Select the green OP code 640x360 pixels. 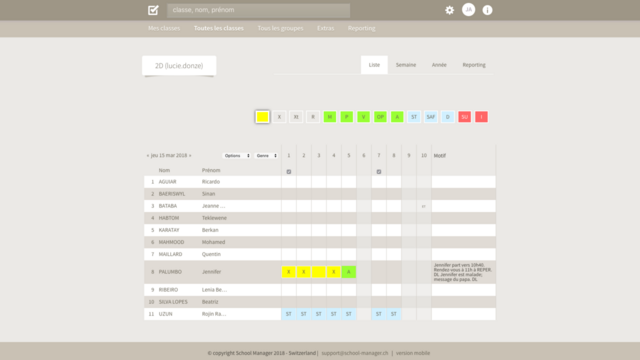coord(380,117)
